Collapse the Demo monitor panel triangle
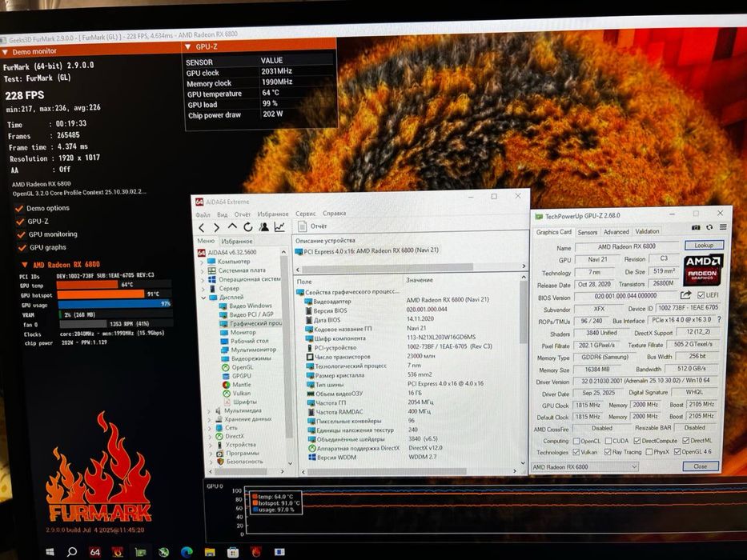Image resolution: width=747 pixels, height=560 pixels. click(5, 52)
